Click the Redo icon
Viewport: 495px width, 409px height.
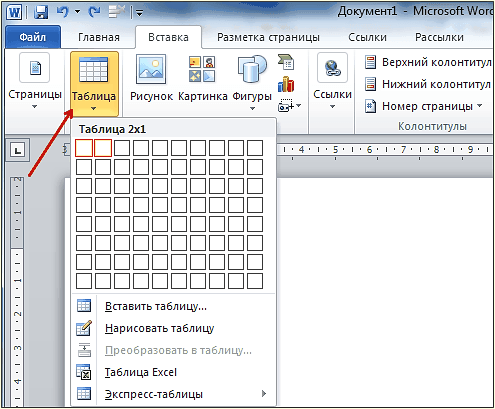pyautogui.click(x=94, y=12)
